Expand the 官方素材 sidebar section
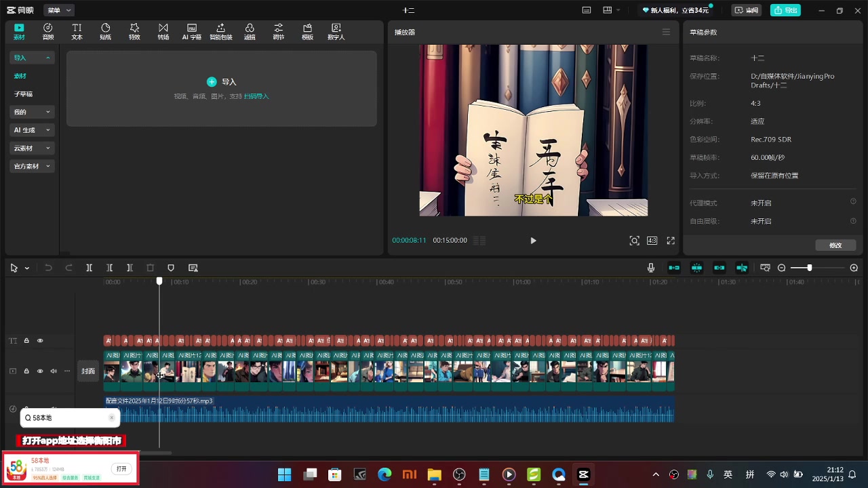 [32, 166]
